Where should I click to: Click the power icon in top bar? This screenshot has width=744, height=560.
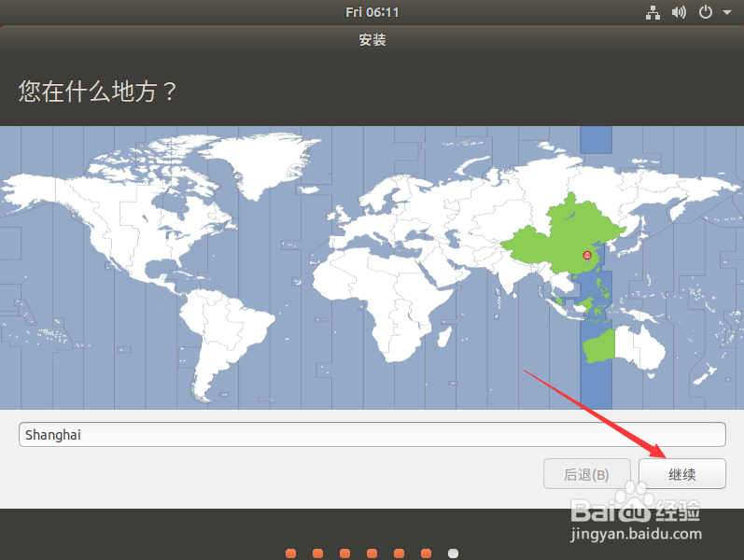(706, 12)
